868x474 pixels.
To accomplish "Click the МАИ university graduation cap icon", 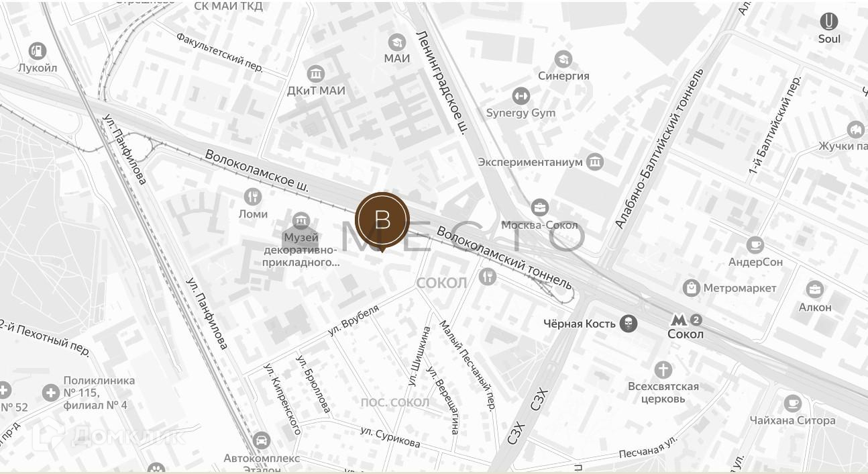I will [396, 42].
